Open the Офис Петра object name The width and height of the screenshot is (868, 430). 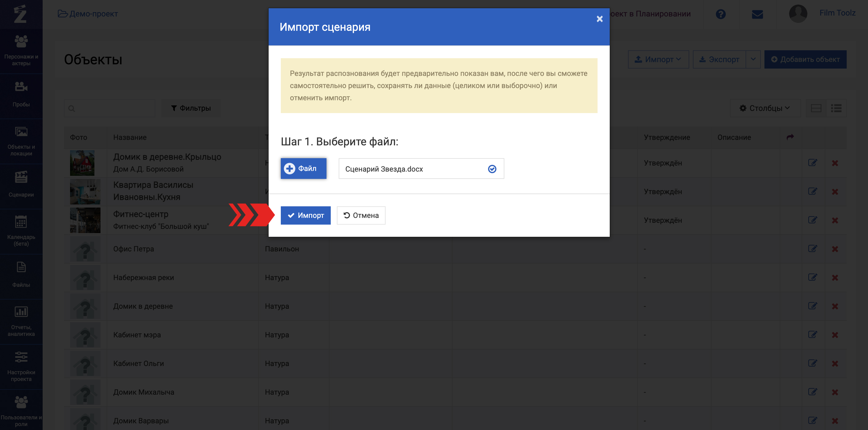pyautogui.click(x=133, y=249)
